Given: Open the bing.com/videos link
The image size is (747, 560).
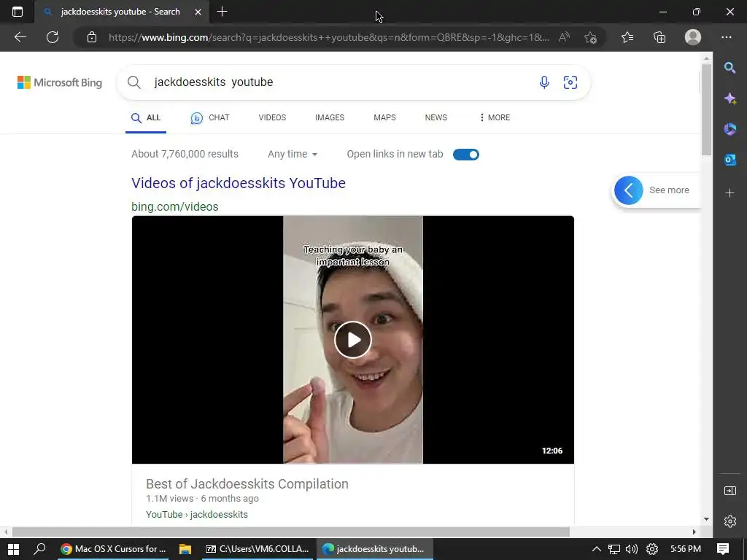Looking at the screenshot, I should 175,206.
